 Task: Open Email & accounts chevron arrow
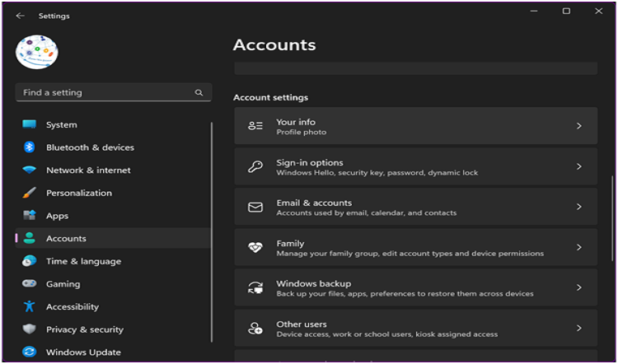(579, 207)
